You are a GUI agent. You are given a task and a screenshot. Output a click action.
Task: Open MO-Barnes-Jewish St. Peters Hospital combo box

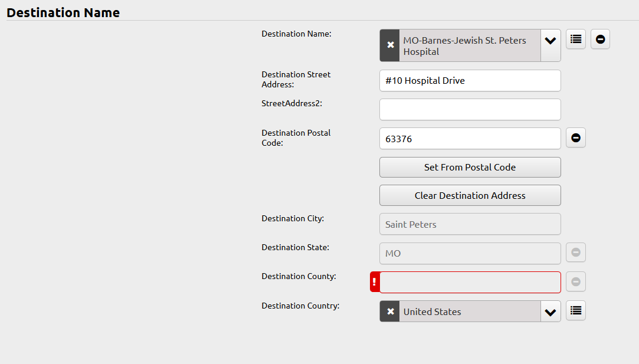pos(470,45)
